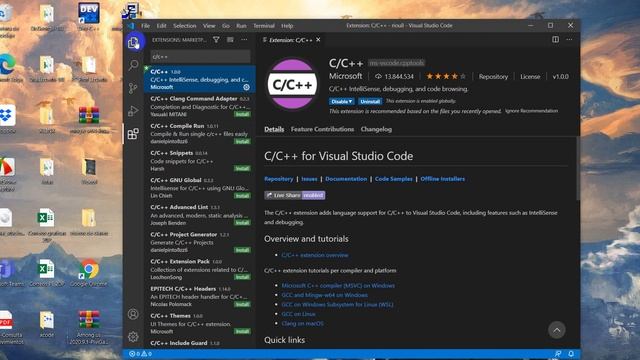
Task: Open the Dropbox desktop icon
Action: tap(7, 119)
